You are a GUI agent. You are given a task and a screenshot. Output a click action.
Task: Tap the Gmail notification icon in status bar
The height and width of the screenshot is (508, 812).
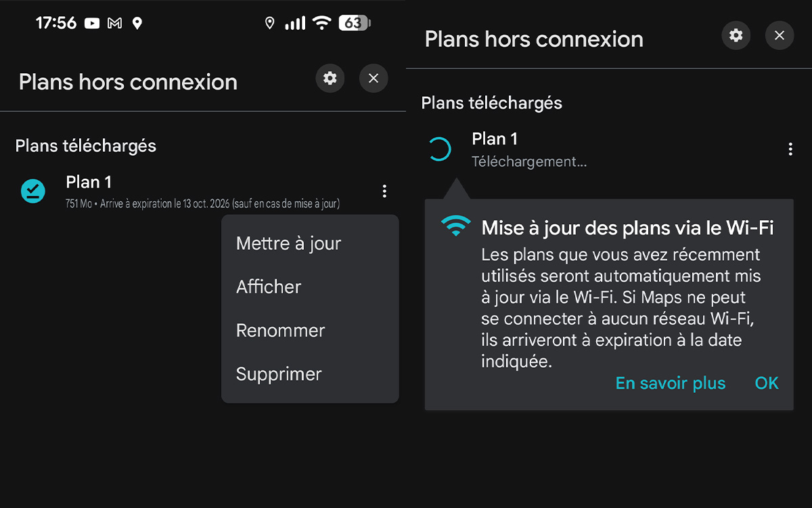(115, 24)
